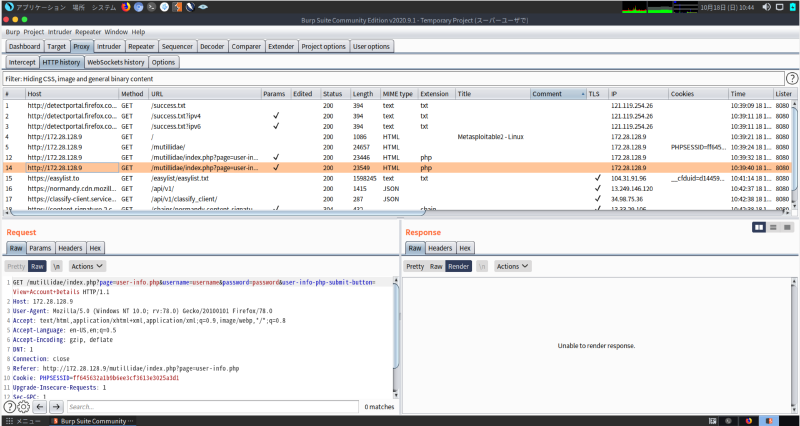Expand the Response Actions dropdown

click(x=513, y=267)
